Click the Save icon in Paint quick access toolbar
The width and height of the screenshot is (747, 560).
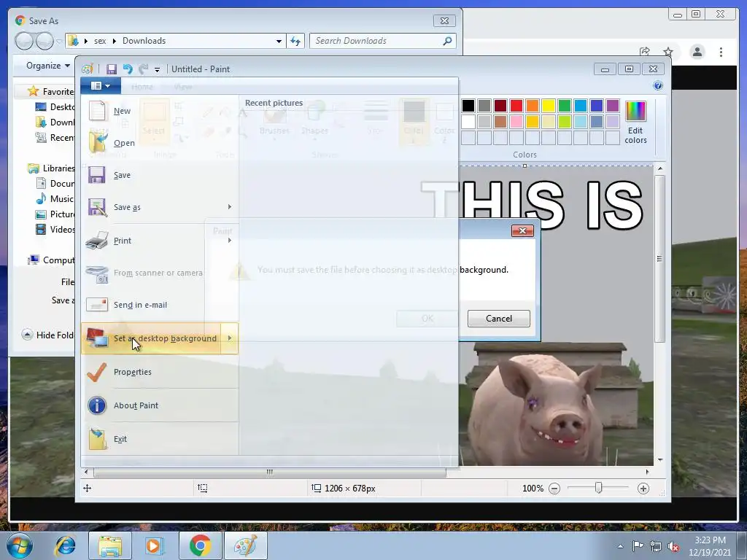point(112,69)
